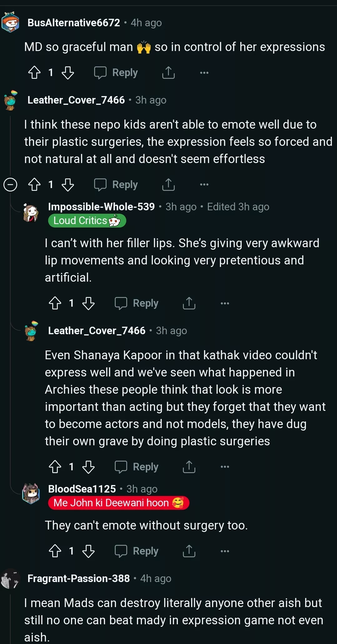Tap the Loud Critics flair badge

tap(87, 221)
